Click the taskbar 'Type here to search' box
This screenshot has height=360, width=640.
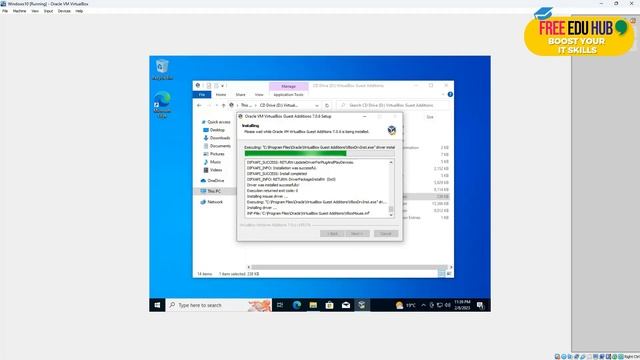[x=219, y=305]
